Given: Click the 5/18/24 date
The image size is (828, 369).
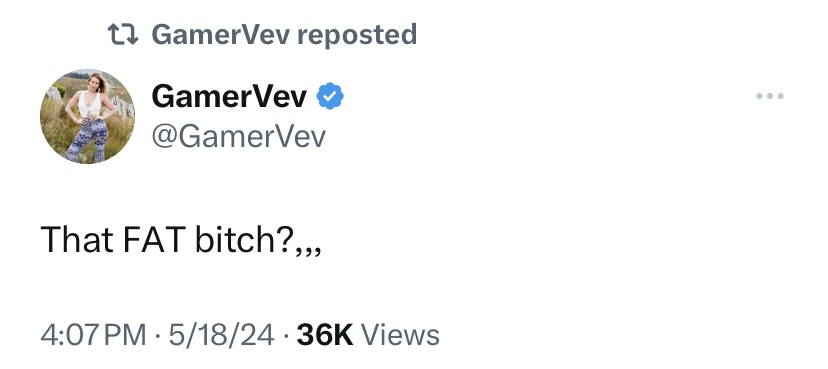Looking at the screenshot, I should [x=221, y=335].
